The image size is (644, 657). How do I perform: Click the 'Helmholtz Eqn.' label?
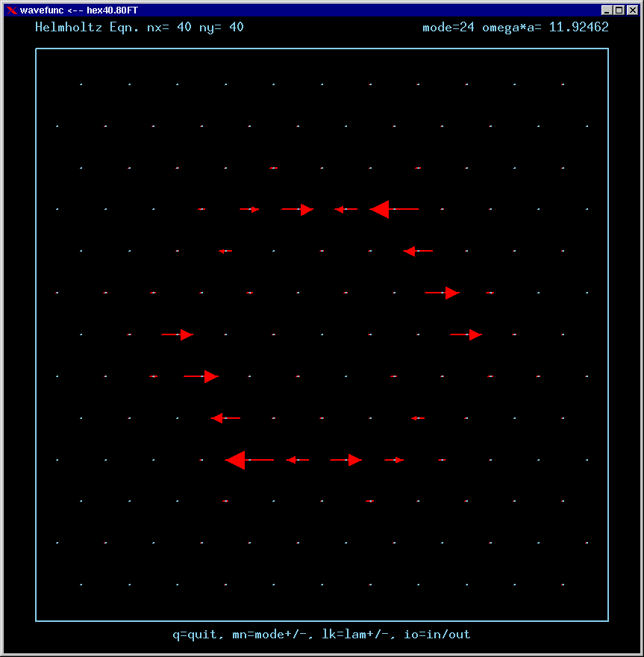[87, 27]
